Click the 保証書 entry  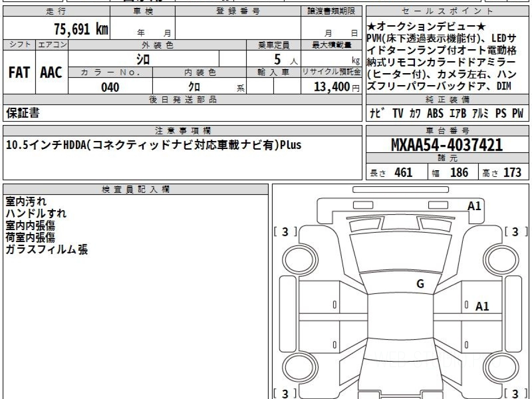[23, 113]
